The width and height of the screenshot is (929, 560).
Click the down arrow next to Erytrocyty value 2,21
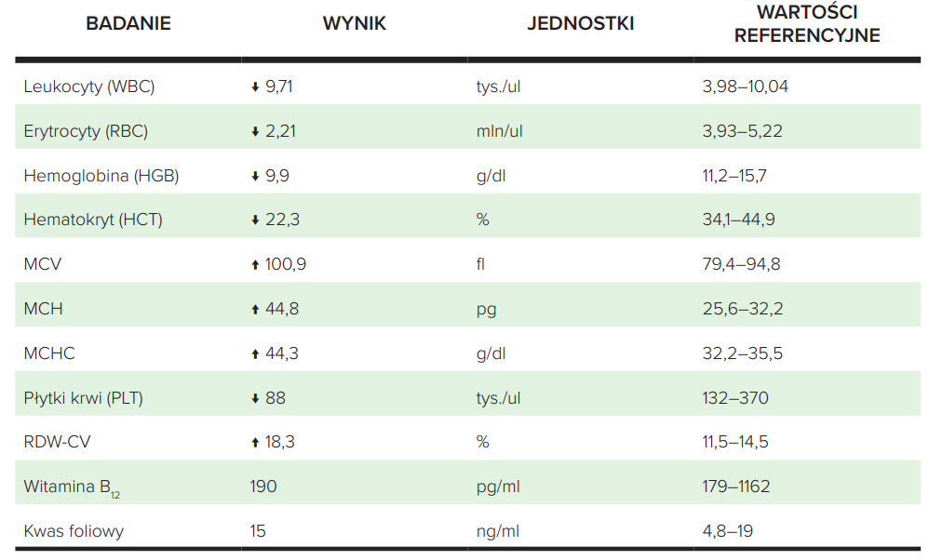[x=255, y=132]
